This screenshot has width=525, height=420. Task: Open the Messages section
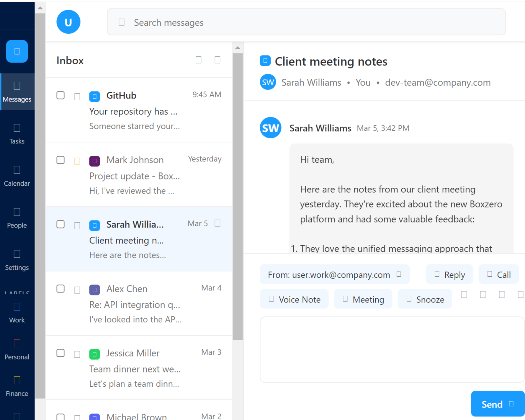(17, 92)
